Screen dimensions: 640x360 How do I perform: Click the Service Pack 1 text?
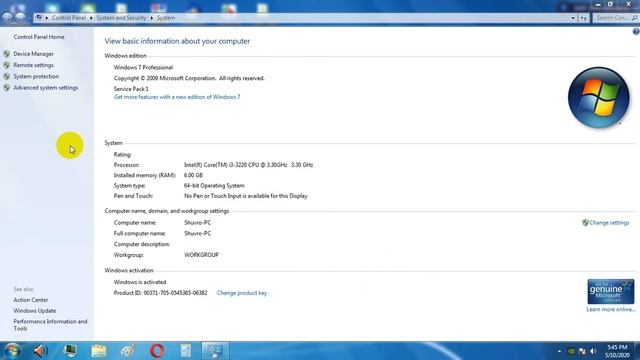coord(131,89)
